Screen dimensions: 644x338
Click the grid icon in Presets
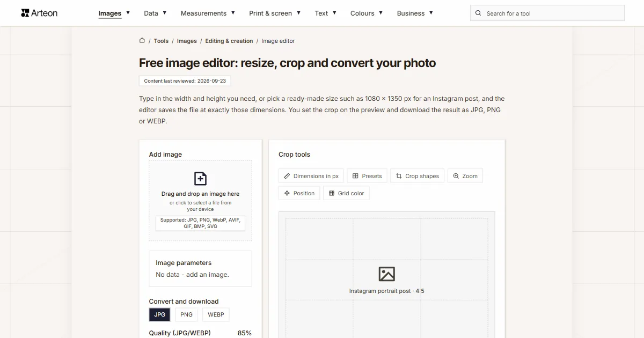[355, 176]
